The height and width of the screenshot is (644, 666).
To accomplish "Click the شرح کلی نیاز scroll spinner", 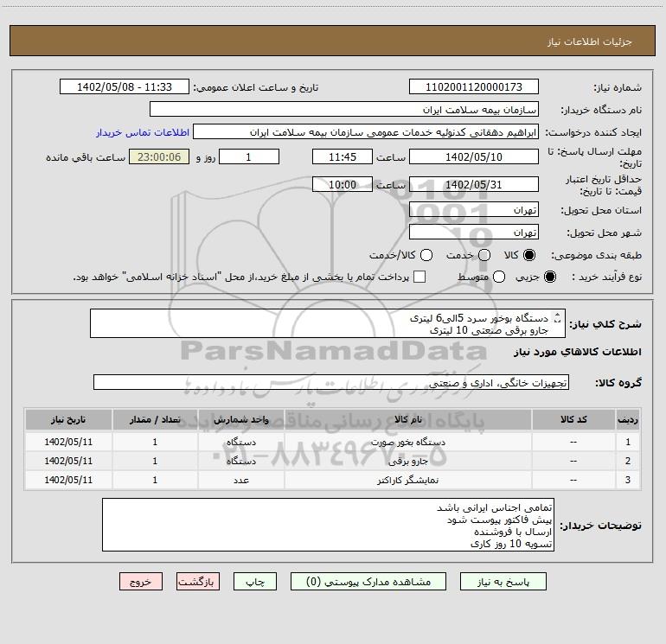I will tap(557, 317).
